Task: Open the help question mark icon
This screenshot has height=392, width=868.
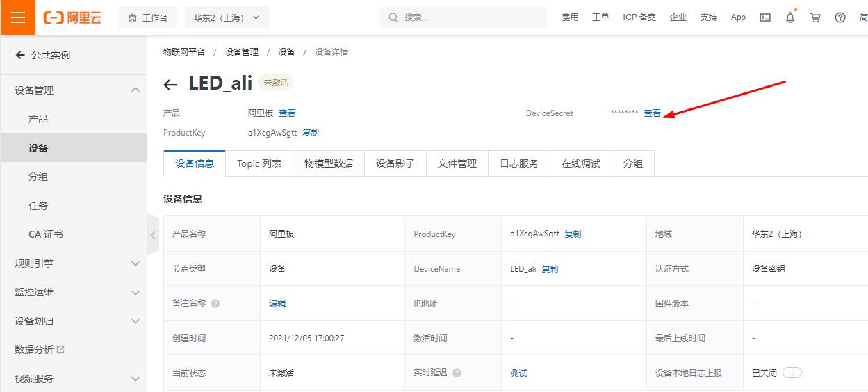Action: [840, 17]
